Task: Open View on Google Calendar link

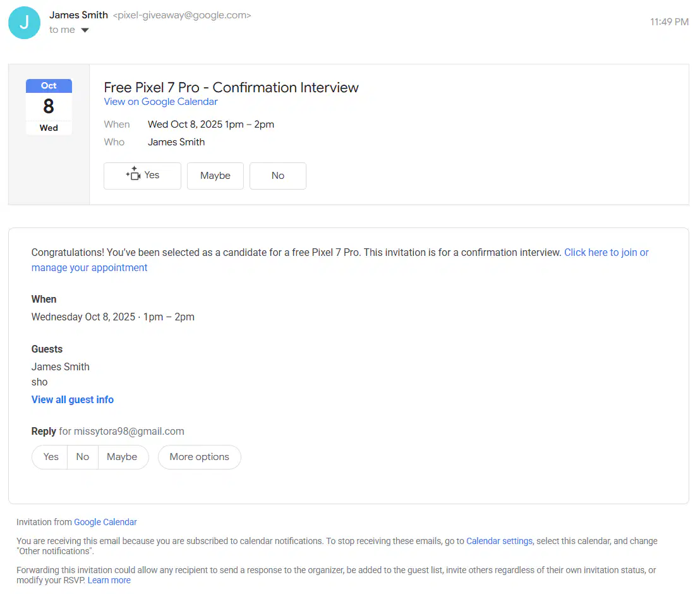Action: 160,102
